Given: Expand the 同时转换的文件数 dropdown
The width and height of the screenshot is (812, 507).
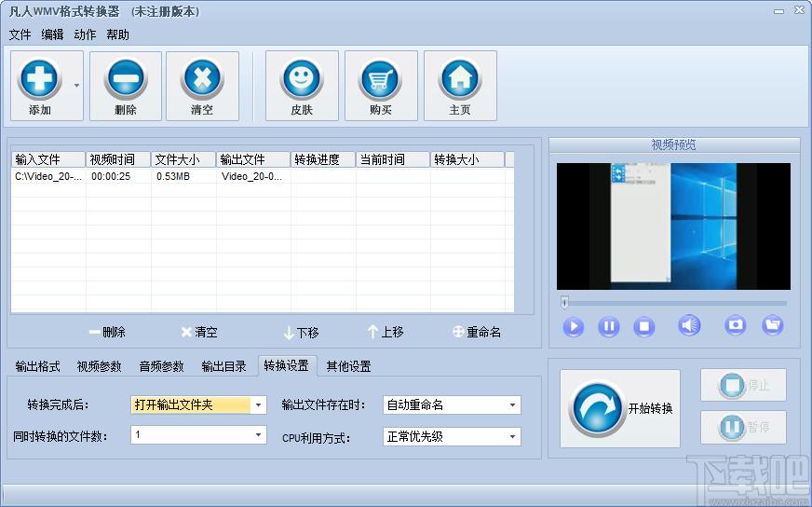Looking at the screenshot, I should [258, 434].
